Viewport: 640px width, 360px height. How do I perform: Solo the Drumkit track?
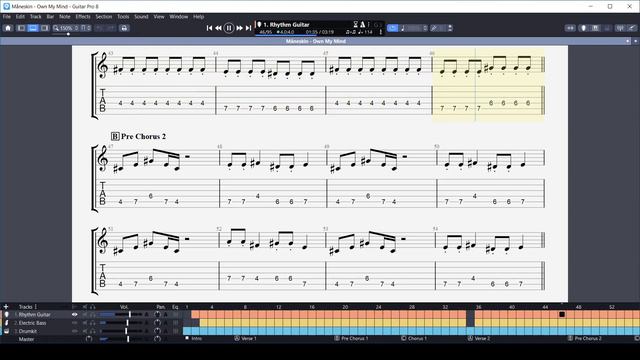[x=93, y=331]
